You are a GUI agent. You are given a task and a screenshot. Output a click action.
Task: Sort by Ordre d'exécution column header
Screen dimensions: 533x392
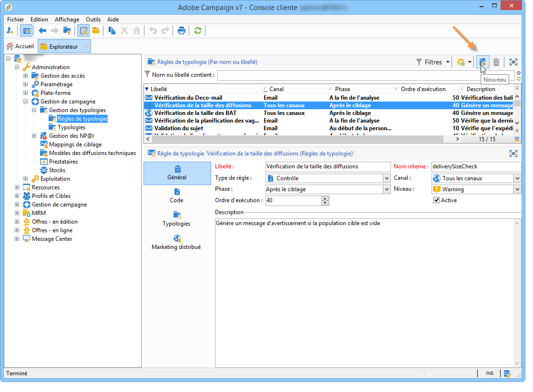(x=427, y=89)
